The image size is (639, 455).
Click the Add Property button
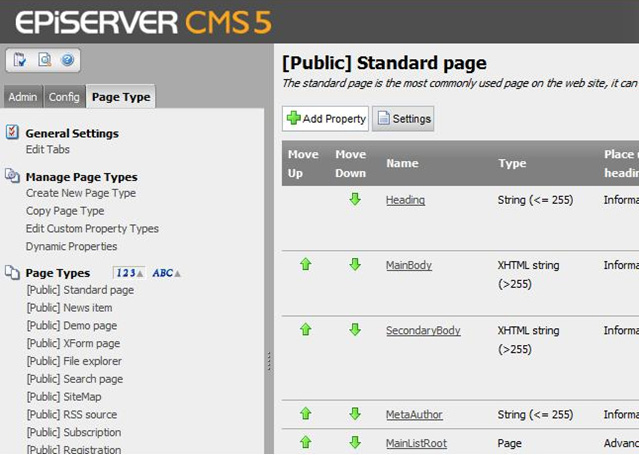325,119
